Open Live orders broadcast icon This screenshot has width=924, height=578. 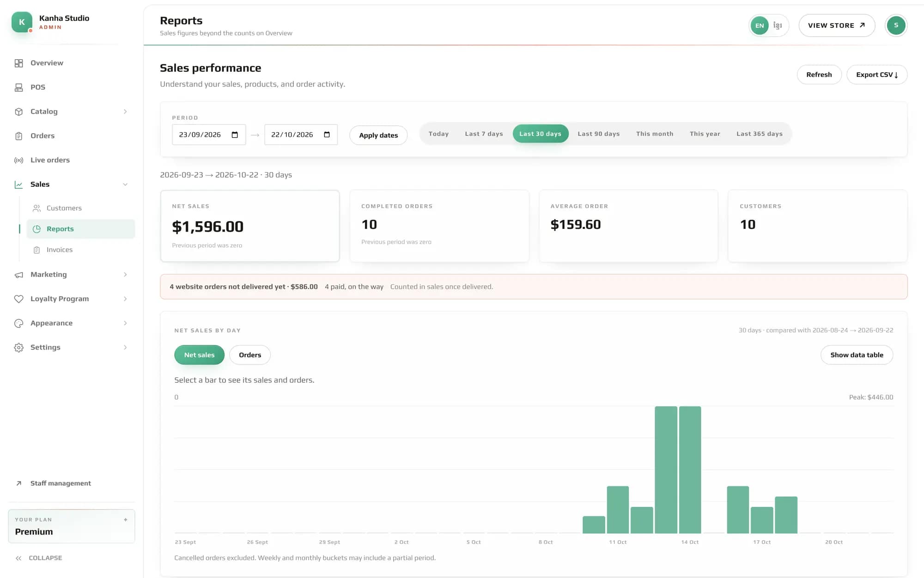pos(18,160)
